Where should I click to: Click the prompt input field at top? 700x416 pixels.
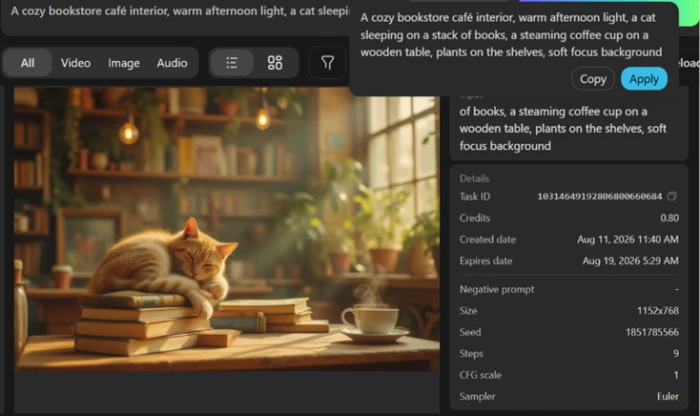pos(179,12)
